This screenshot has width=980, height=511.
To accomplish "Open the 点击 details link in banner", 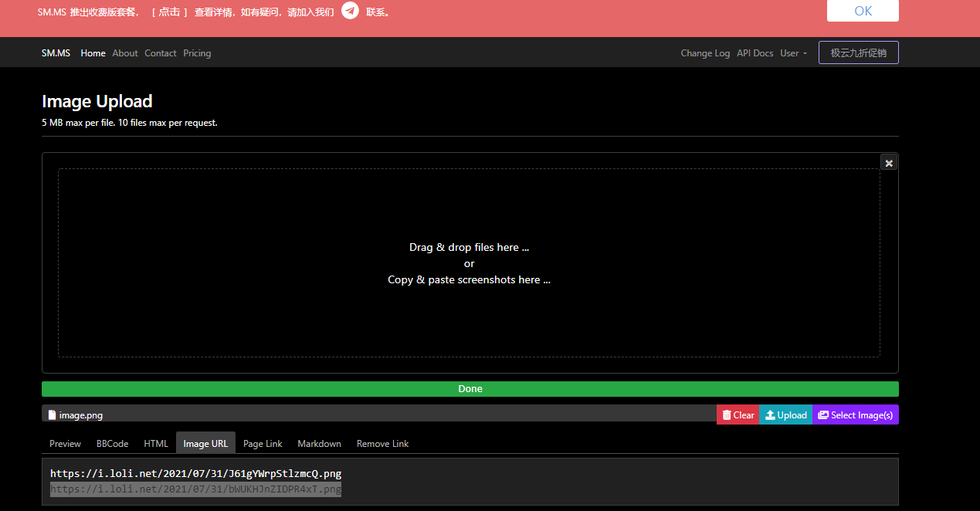I will 169,12.
